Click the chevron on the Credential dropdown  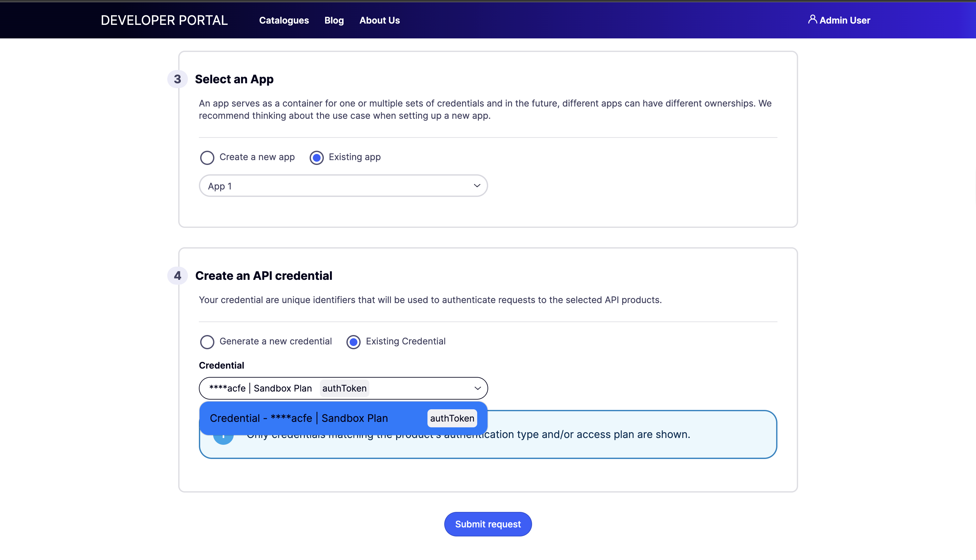(x=477, y=388)
